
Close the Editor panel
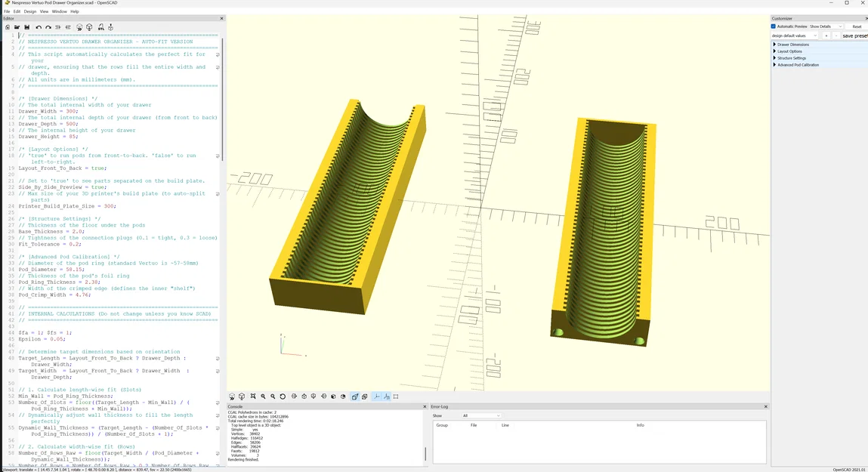(221, 18)
